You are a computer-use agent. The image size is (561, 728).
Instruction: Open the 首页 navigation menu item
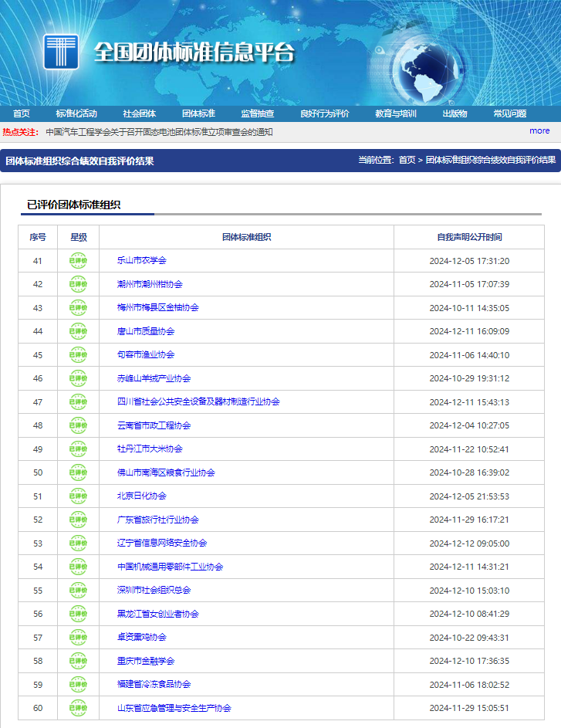coord(22,113)
